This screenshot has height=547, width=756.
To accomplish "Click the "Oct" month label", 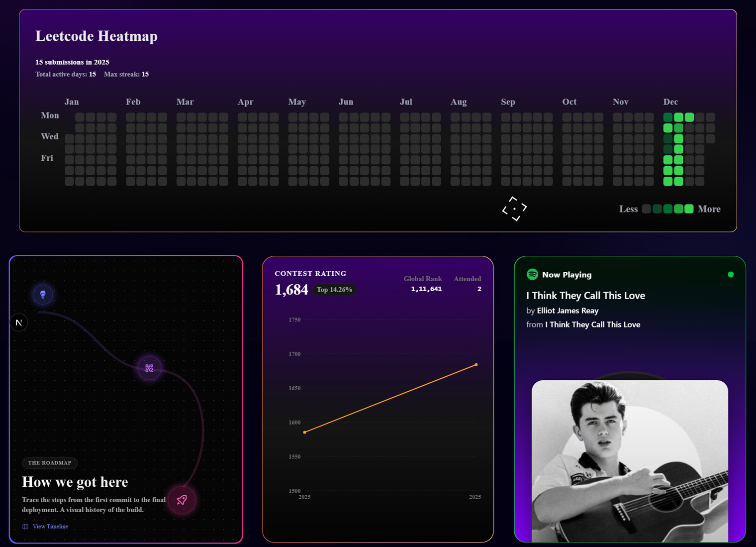I will (x=569, y=102).
